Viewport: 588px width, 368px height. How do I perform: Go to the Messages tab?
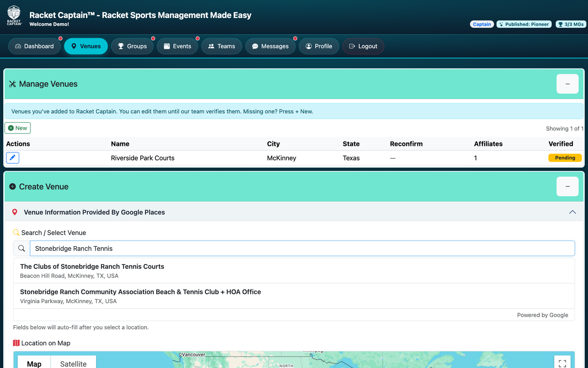click(270, 46)
